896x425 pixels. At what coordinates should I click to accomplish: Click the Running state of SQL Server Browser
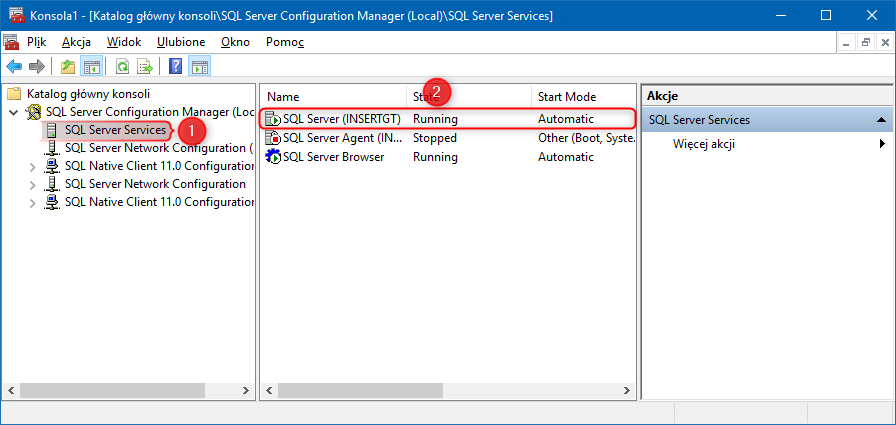435,157
